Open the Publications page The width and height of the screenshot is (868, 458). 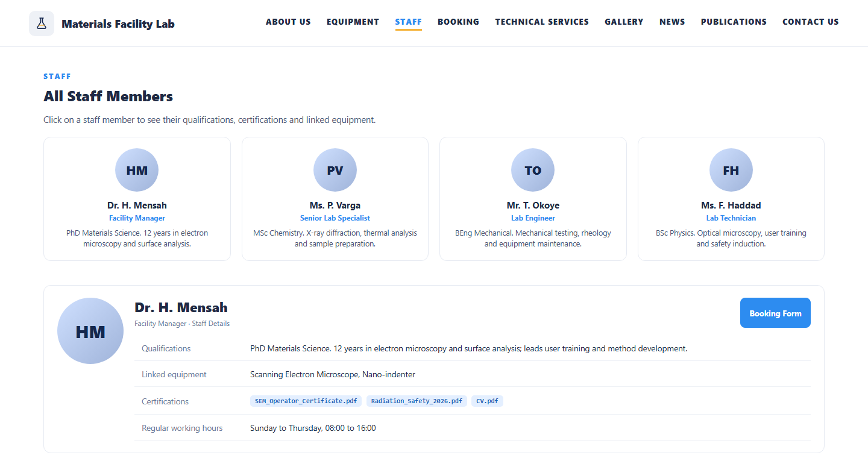click(734, 22)
